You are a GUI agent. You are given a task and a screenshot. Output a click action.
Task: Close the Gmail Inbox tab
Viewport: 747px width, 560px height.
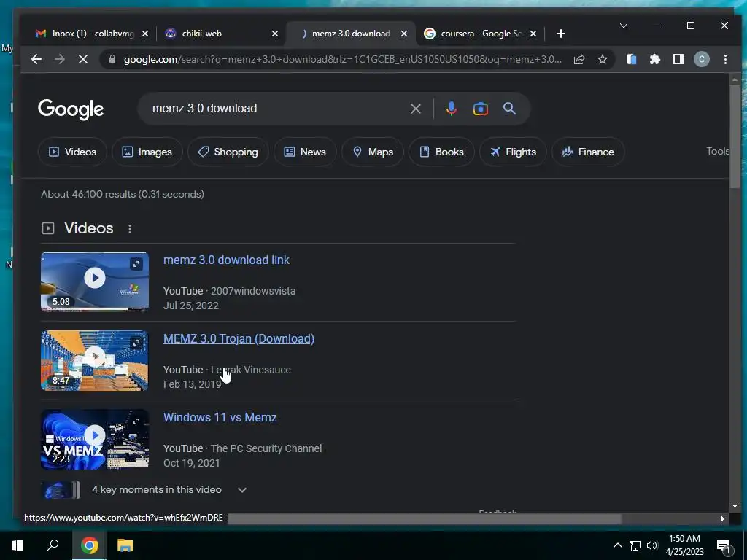click(145, 34)
